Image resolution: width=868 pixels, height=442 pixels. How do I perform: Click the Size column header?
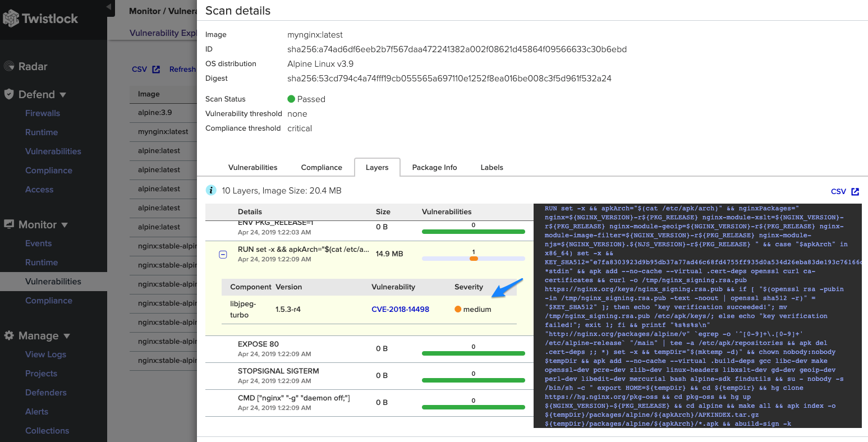point(383,211)
